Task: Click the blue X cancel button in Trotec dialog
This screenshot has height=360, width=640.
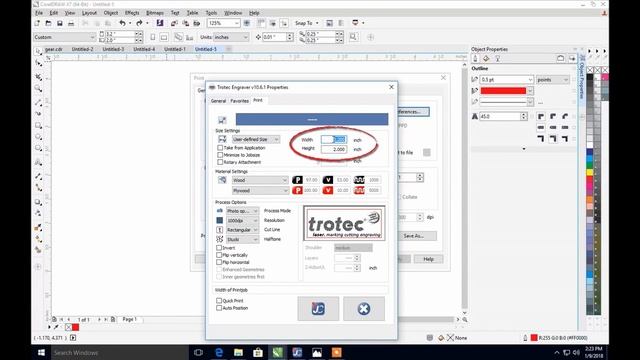Action: tap(364, 309)
